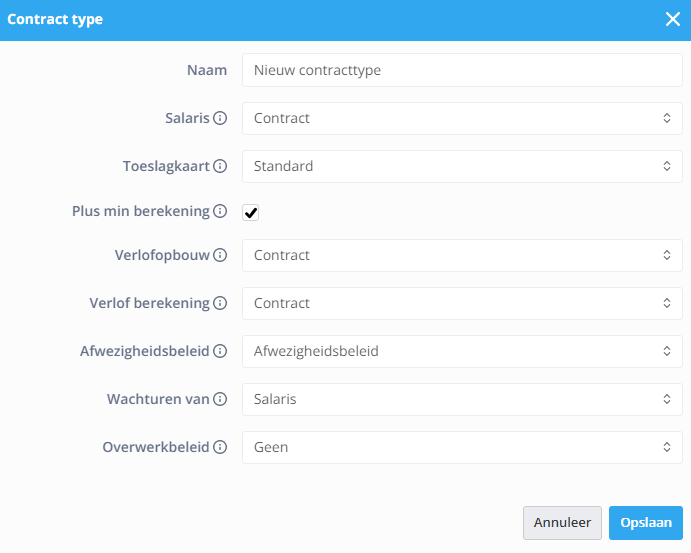Uncheck the Plus min berekening checkbox
Image resolution: width=691 pixels, height=553 pixels.
(x=250, y=212)
